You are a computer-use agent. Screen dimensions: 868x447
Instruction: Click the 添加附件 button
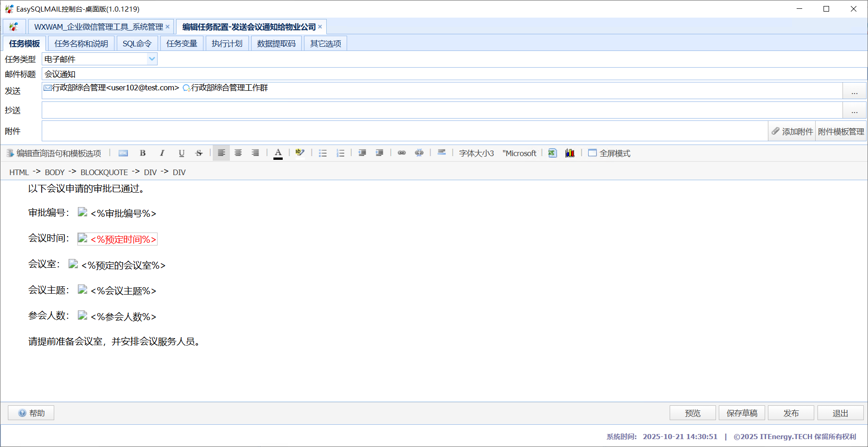(x=792, y=132)
